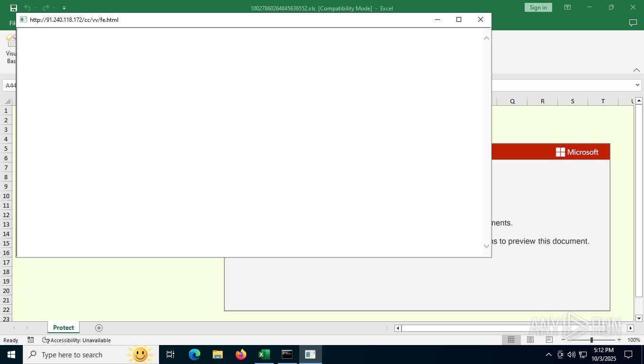Add a new sheet with the plus icon
Screen dimensions: 644x364
click(98, 328)
